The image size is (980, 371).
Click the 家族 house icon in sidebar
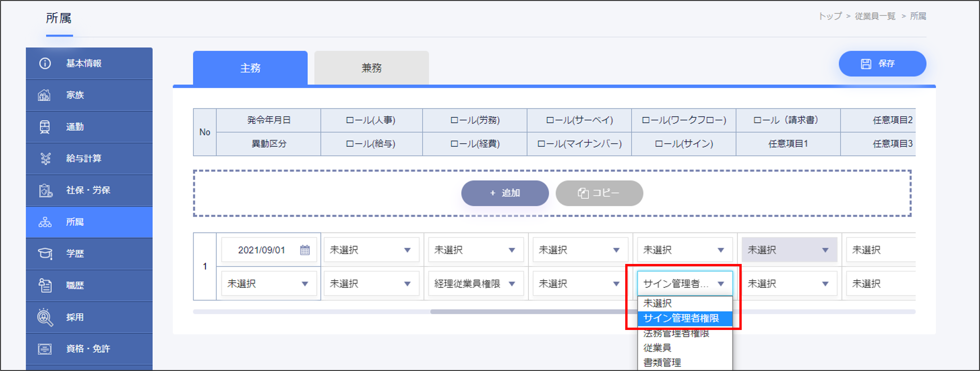coord(44,95)
